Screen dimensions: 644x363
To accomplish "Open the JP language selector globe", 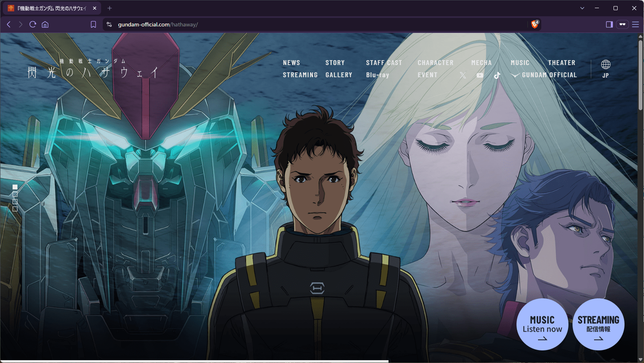I will (x=605, y=69).
